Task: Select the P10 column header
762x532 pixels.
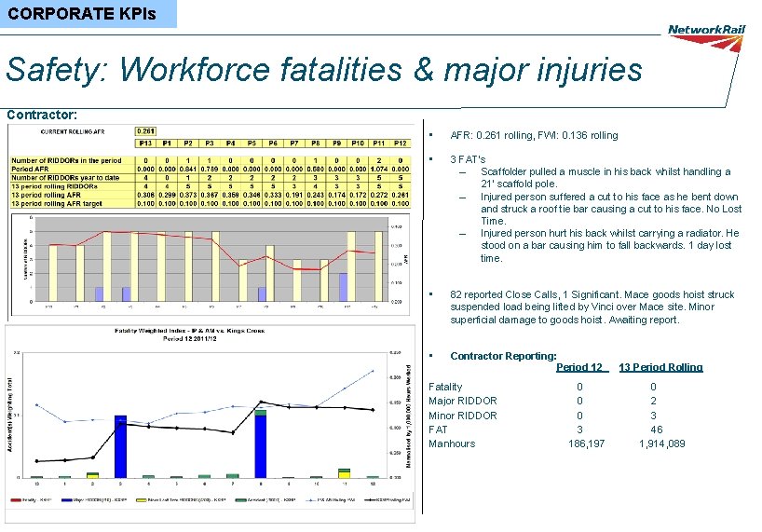Action: tap(358, 143)
